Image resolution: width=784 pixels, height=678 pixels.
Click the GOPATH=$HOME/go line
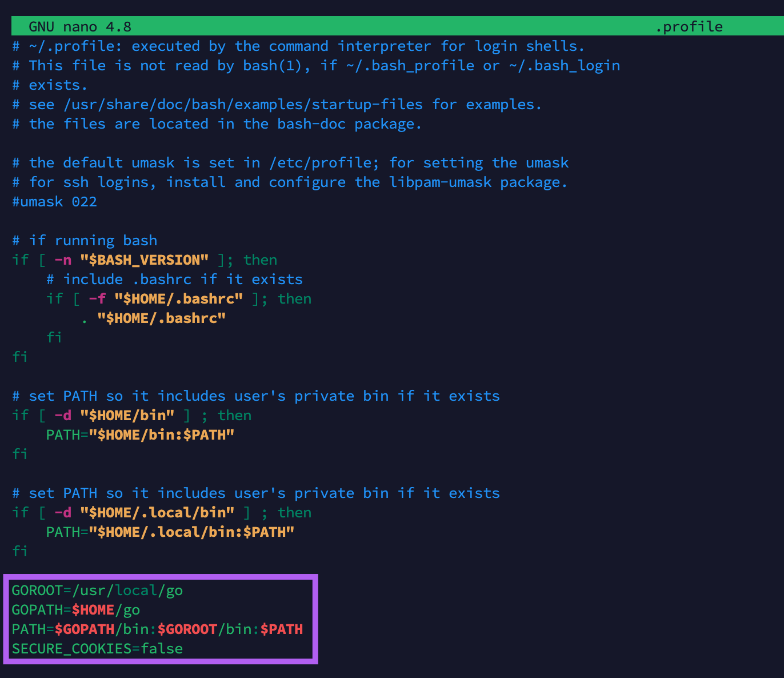click(x=75, y=609)
